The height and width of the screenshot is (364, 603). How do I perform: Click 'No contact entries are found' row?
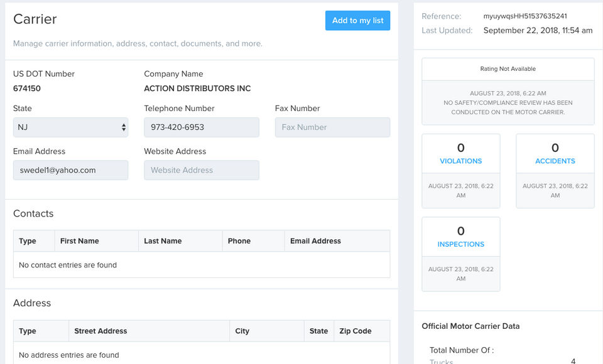[202, 265]
